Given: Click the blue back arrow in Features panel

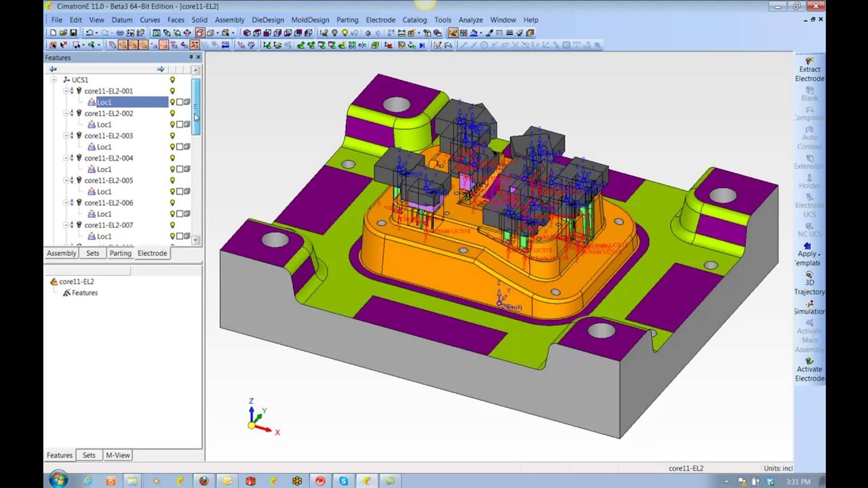Looking at the screenshot, I should pos(53,69).
